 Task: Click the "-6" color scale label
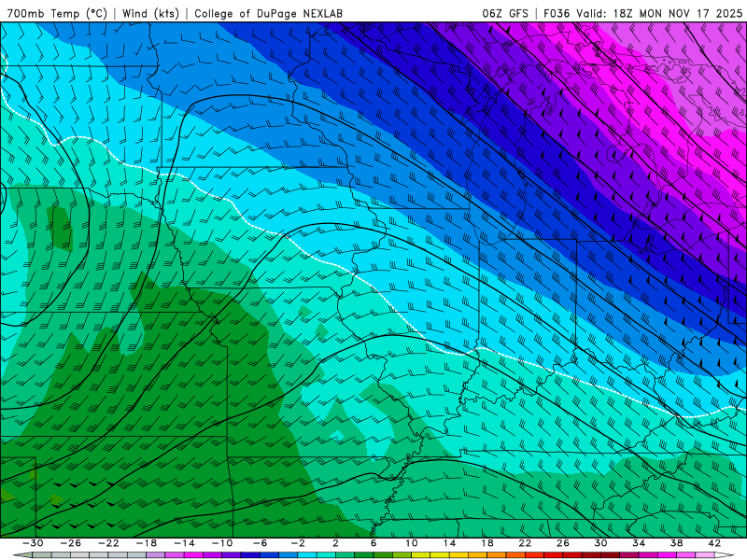pos(260,543)
